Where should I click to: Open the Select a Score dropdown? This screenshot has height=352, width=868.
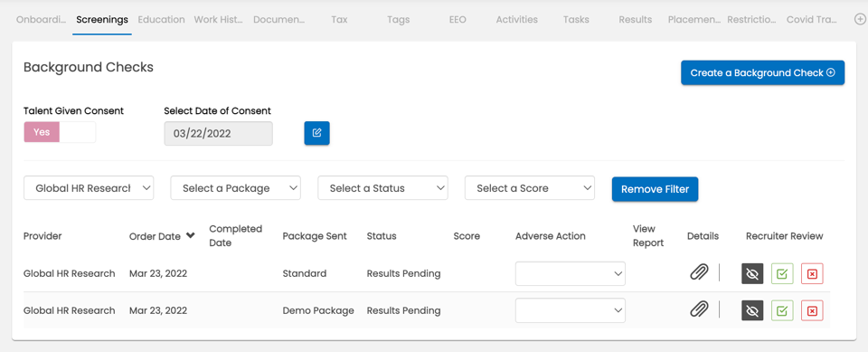pos(530,188)
